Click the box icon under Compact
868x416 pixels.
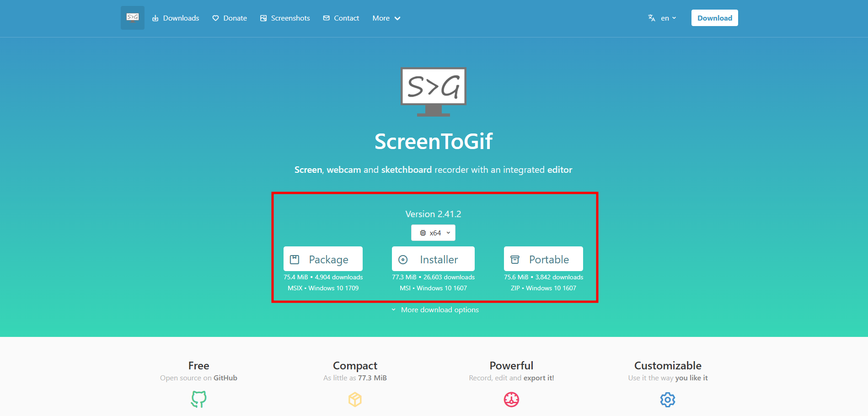pyautogui.click(x=355, y=400)
